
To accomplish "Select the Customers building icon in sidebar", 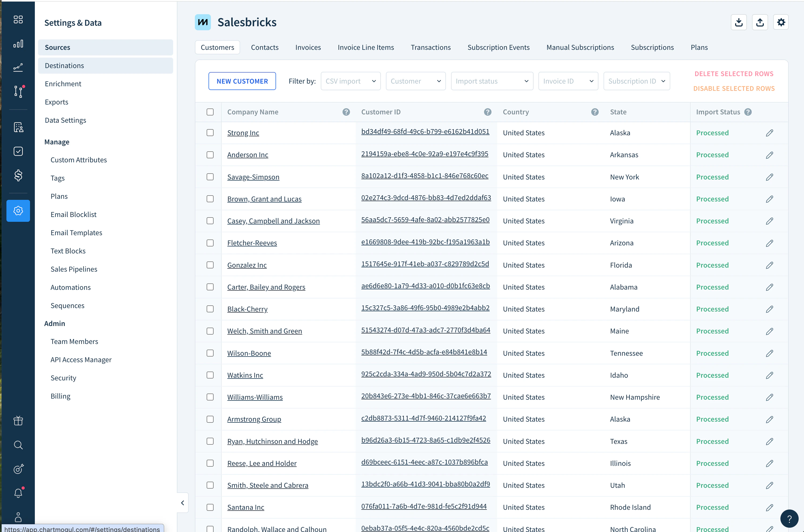I will point(18,127).
